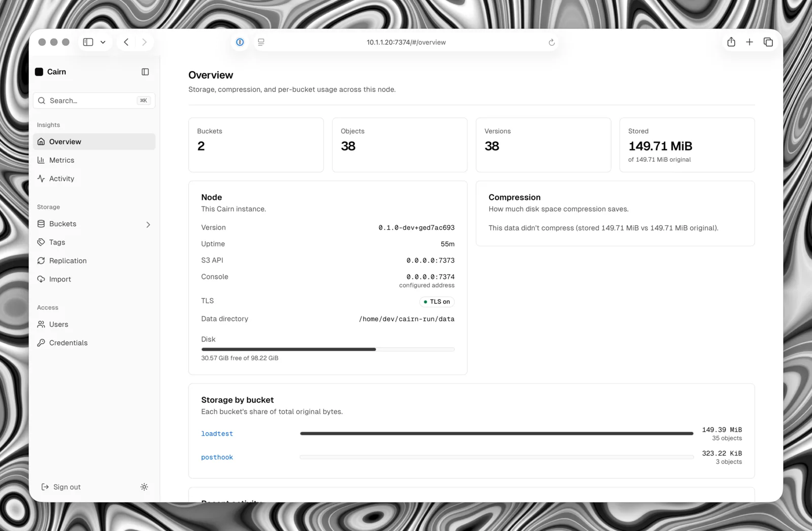Click the reader view icon
The height and width of the screenshot is (531, 812).
(x=261, y=42)
